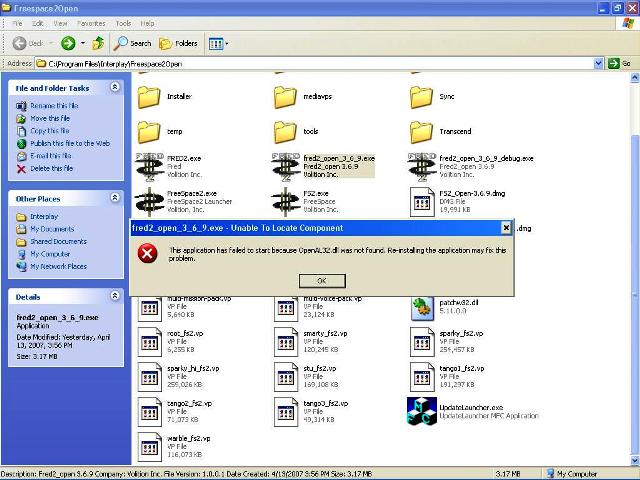
Task: Select the FRED2.exe application icon
Action: [x=149, y=167]
